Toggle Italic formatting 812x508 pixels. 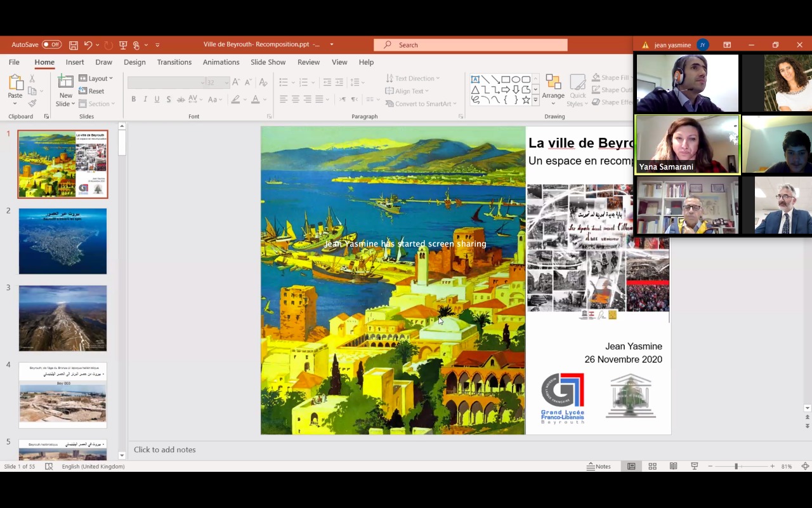click(145, 99)
